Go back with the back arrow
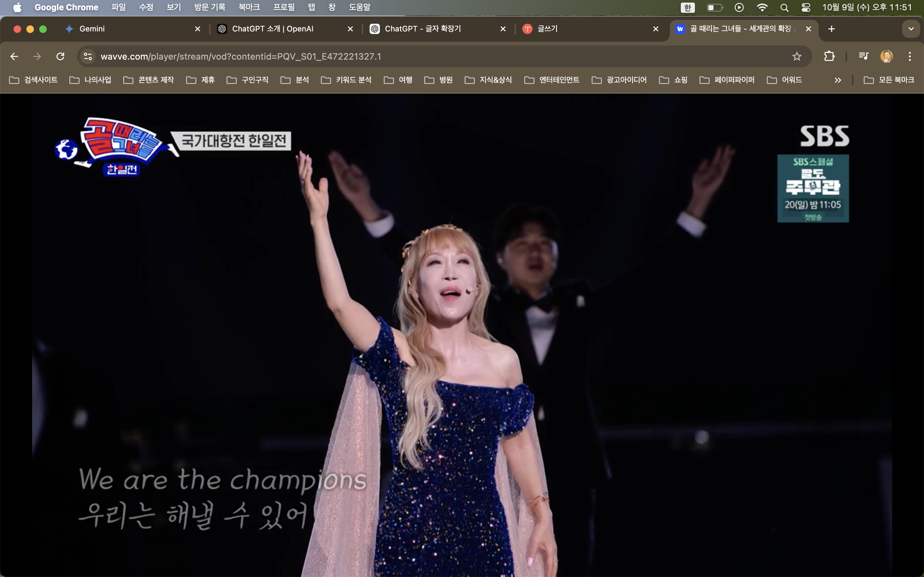The width and height of the screenshot is (924, 577). click(14, 56)
